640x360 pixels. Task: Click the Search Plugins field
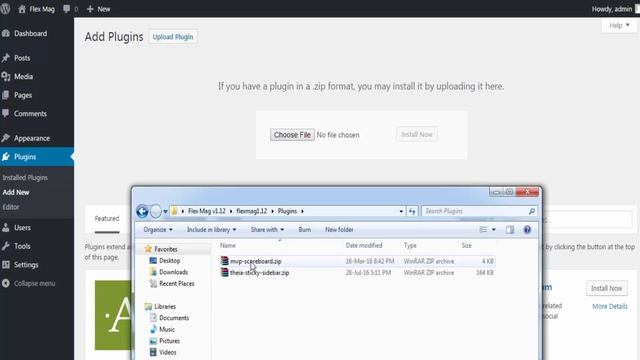tap(479, 211)
